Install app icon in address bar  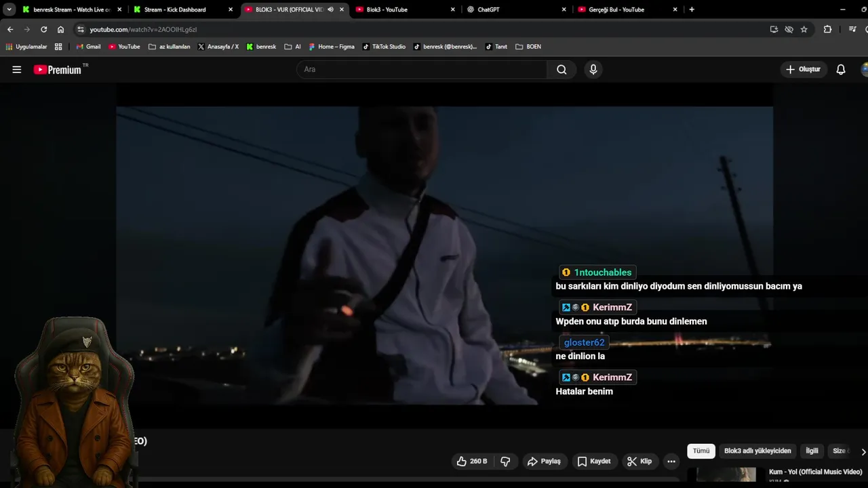(774, 29)
